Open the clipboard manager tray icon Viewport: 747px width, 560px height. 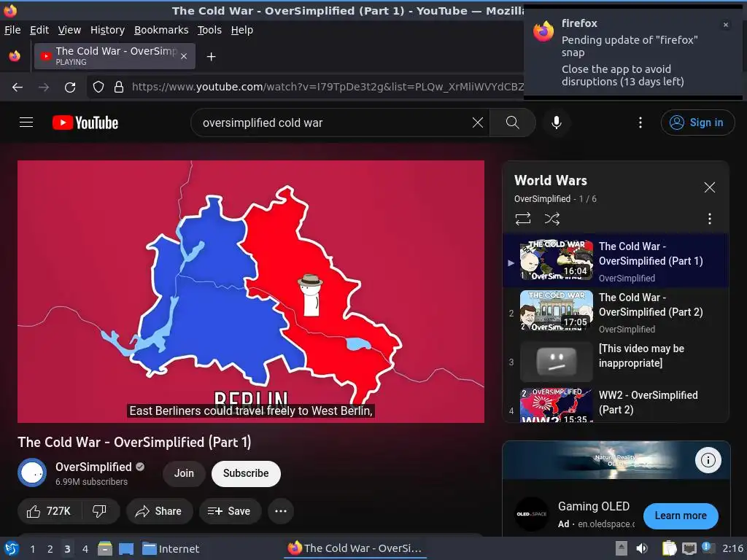click(x=669, y=548)
